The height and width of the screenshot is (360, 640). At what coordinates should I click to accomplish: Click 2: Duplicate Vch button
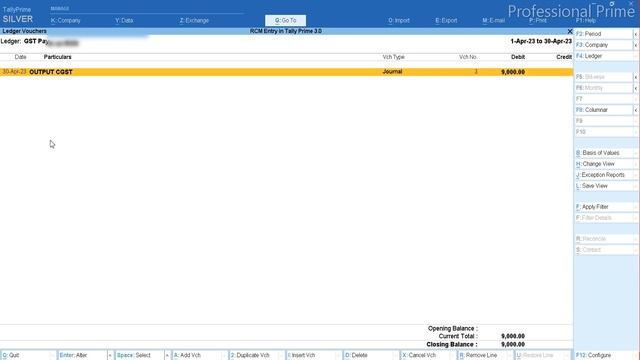click(254, 355)
